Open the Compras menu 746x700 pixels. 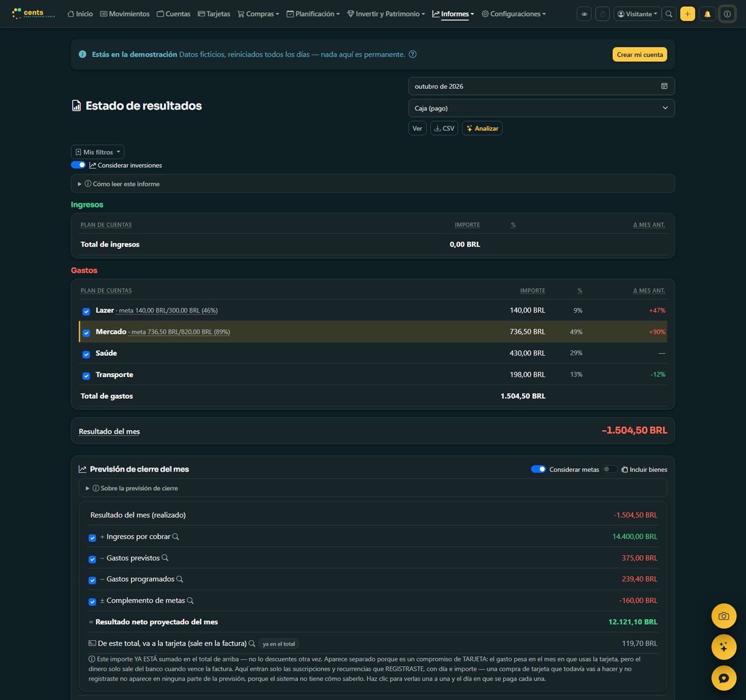pyautogui.click(x=258, y=14)
